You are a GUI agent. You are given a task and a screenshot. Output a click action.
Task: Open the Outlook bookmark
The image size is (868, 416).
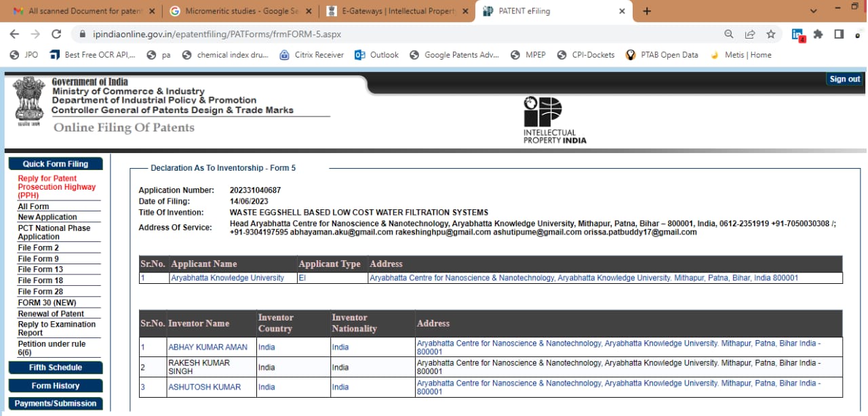[376, 55]
